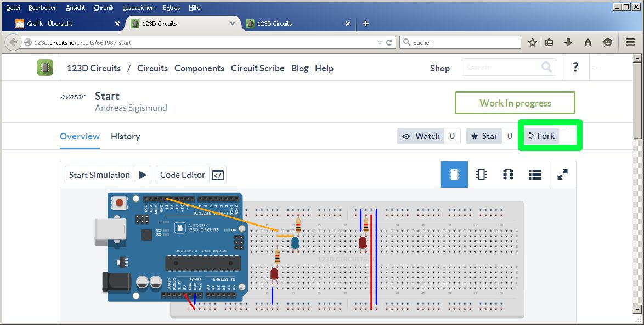This screenshot has height=325, width=644.
Task: Open a new browser tab with the plus icon
Action: (365, 24)
